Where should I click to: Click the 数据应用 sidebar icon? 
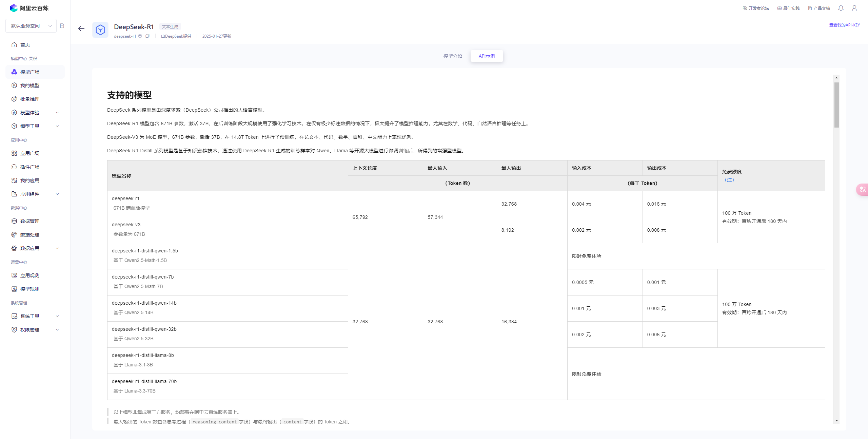14,248
